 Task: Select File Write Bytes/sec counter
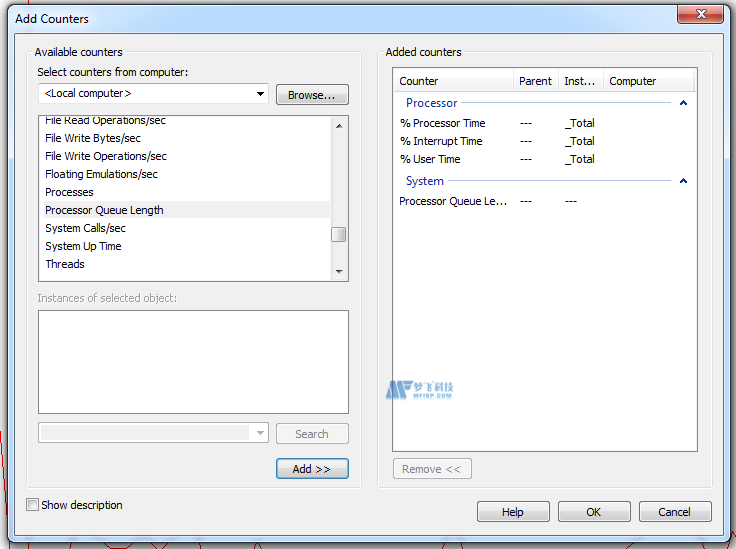click(x=93, y=138)
